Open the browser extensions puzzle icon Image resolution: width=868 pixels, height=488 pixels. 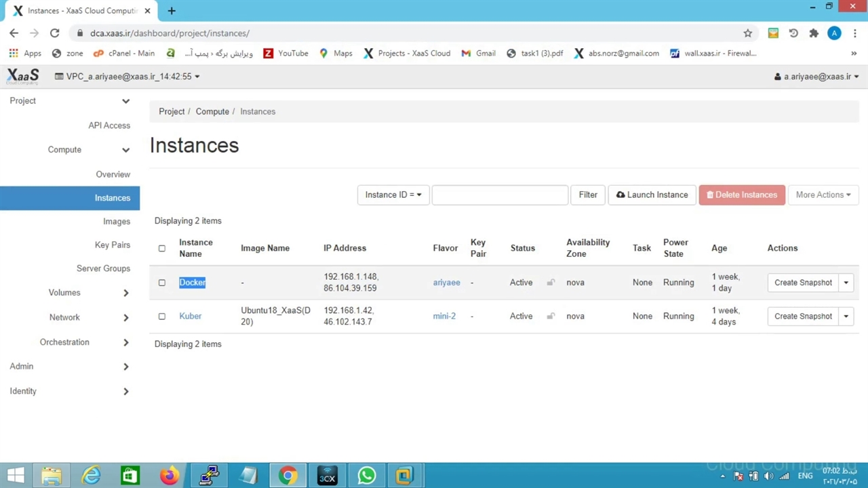pyautogui.click(x=814, y=33)
